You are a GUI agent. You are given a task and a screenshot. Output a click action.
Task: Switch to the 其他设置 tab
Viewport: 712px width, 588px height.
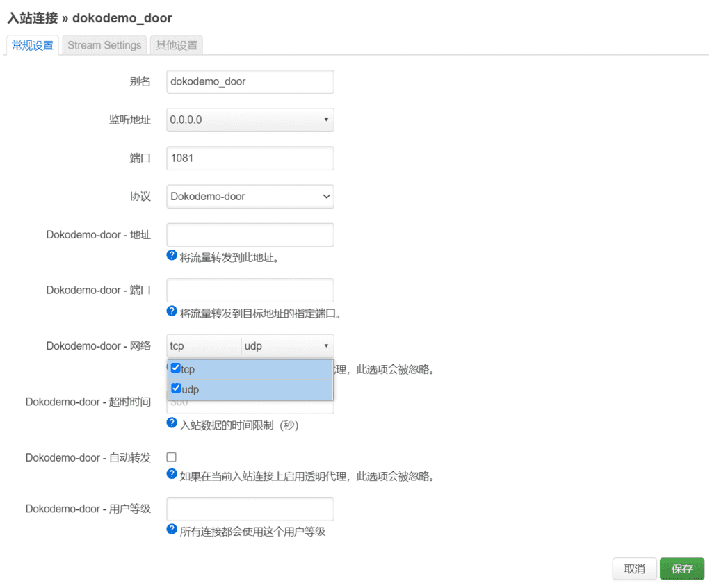pos(176,45)
